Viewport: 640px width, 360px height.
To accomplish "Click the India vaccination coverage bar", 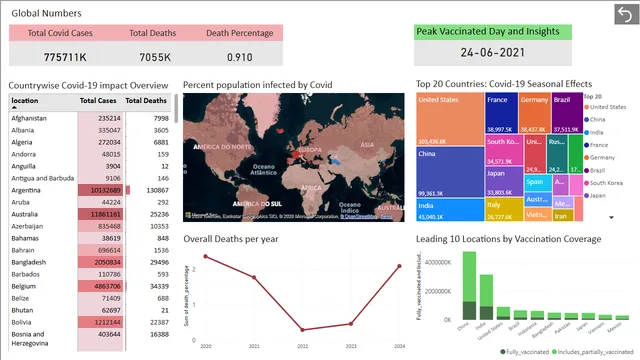I will [x=486, y=297].
